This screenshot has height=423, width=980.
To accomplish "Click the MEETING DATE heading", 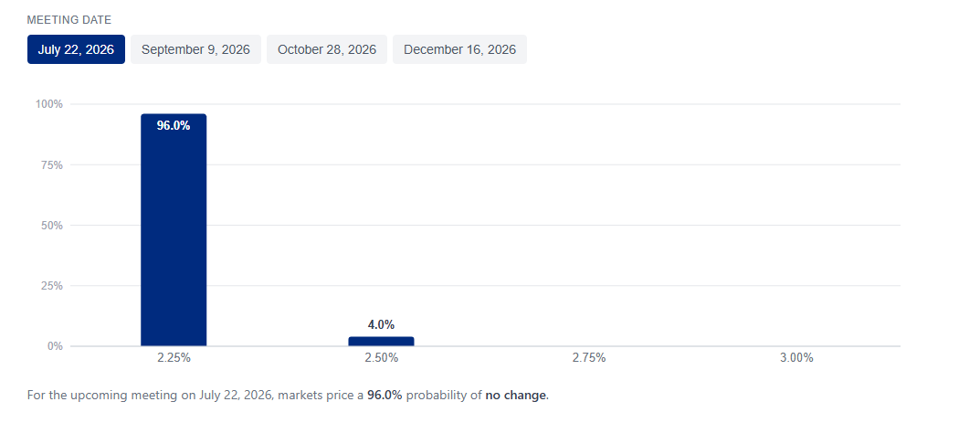I will pyautogui.click(x=69, y=20).
